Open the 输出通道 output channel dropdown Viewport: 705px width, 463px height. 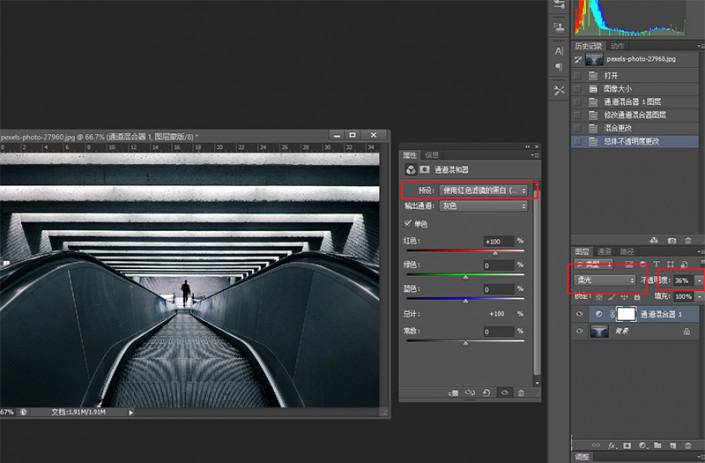tap(483, 206)
